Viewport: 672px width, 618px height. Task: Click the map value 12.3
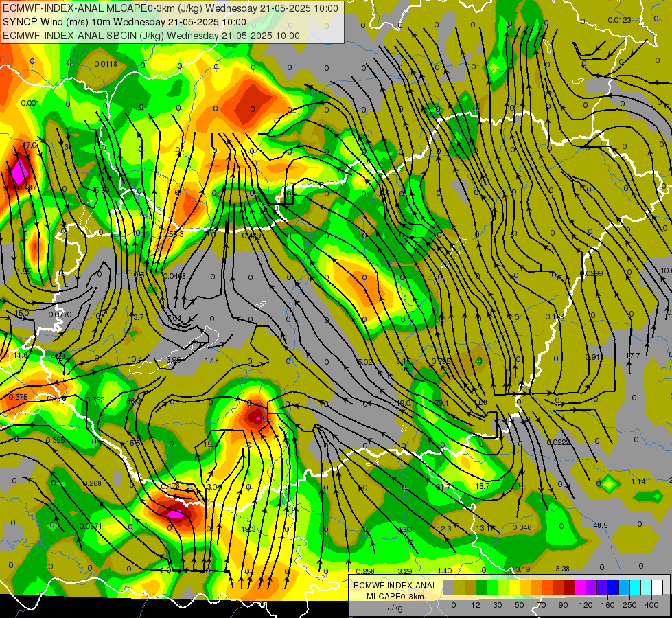[x=444, y=529]
